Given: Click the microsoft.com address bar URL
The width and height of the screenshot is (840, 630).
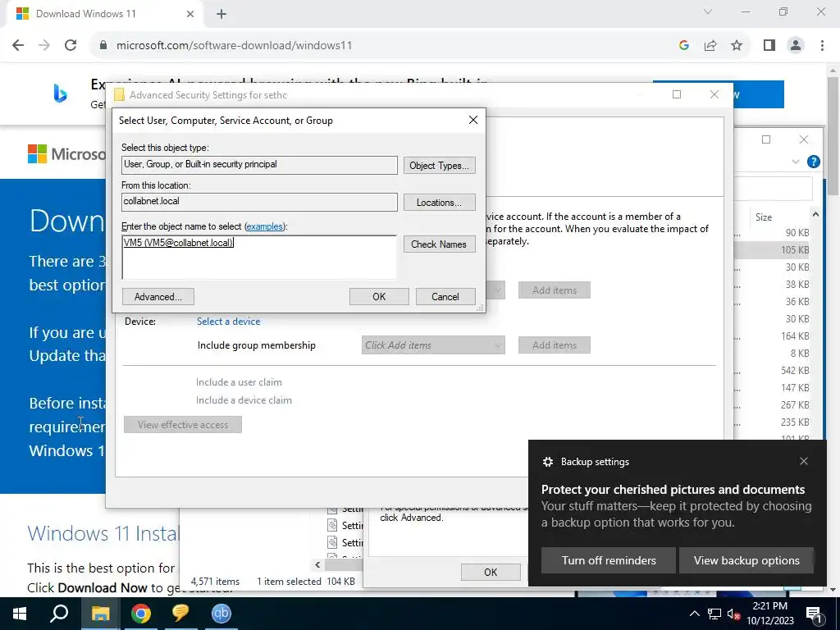Looking at the screenshot, I should click(235, 46).
